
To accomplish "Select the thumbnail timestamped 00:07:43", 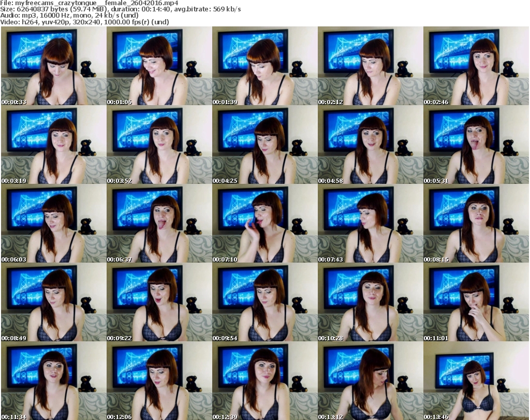I will pos(370,224).
